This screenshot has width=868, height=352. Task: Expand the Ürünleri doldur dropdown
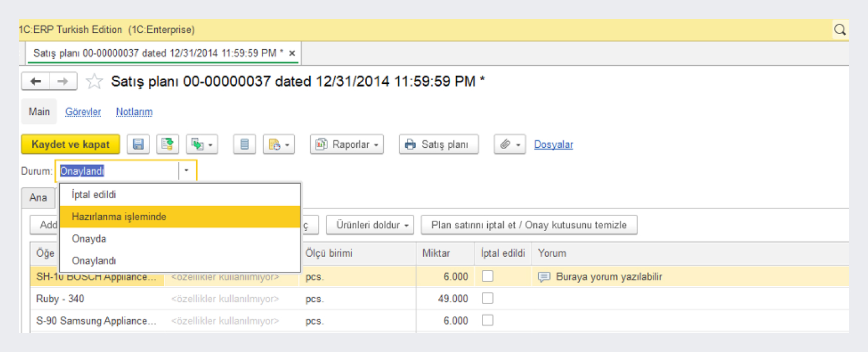point(371,225)
